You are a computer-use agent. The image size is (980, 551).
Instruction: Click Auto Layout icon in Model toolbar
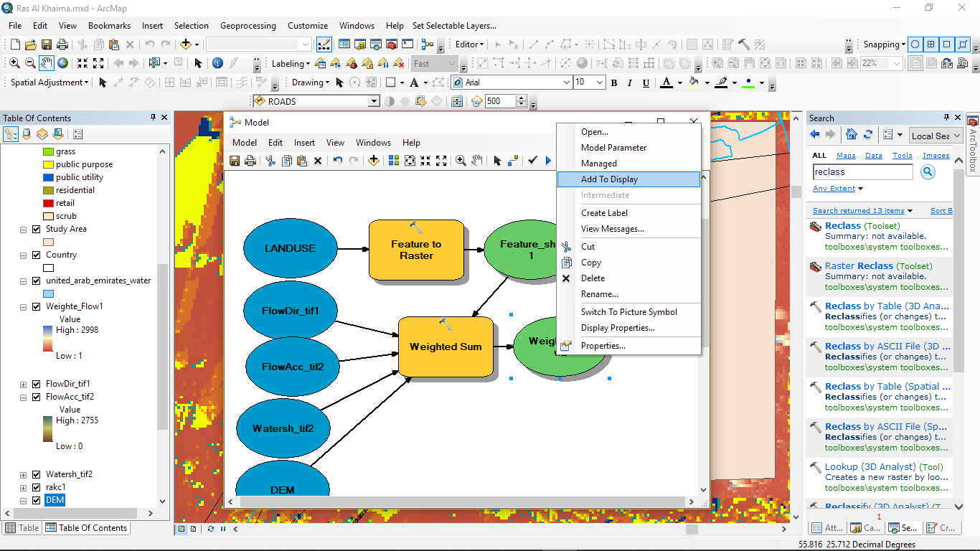coord(394,161)
